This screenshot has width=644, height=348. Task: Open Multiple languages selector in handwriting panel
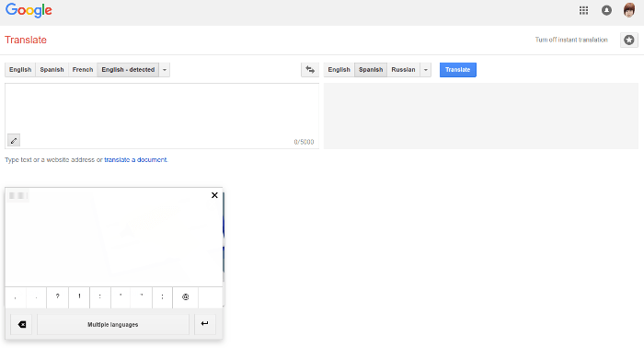click(113, 325)
